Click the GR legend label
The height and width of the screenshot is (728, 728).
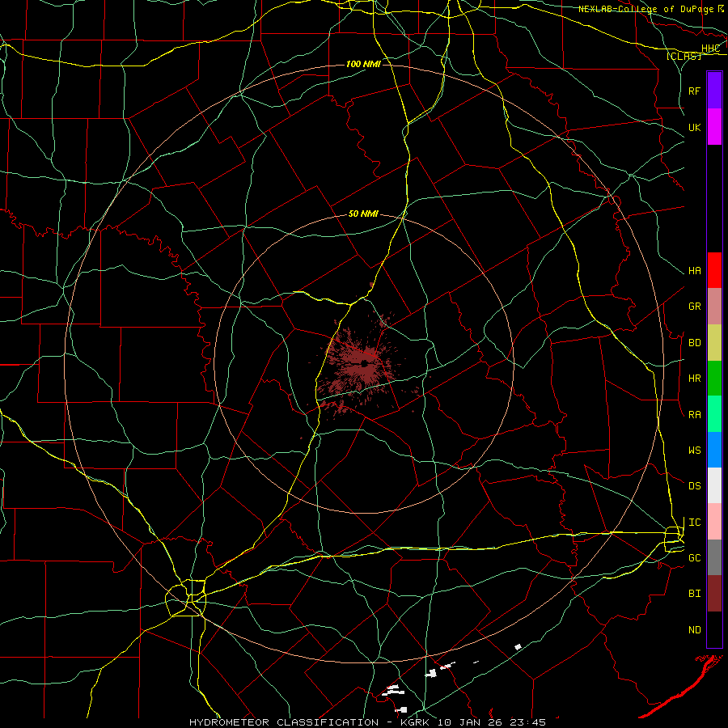tap(694, 306)
